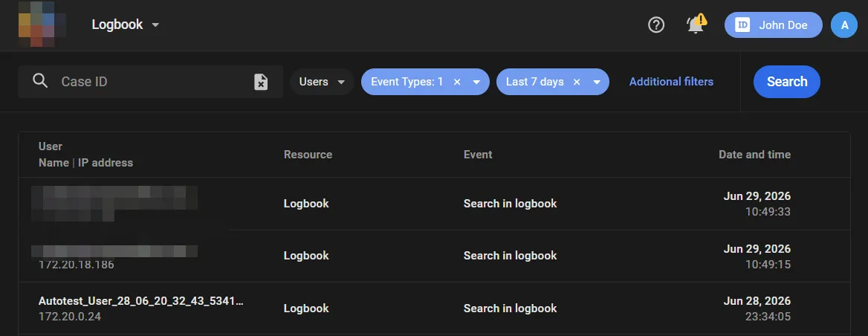The image size is (868, 336).
Task: Click Search in logbook event at 23:34:05
Action: click(511, 308)
